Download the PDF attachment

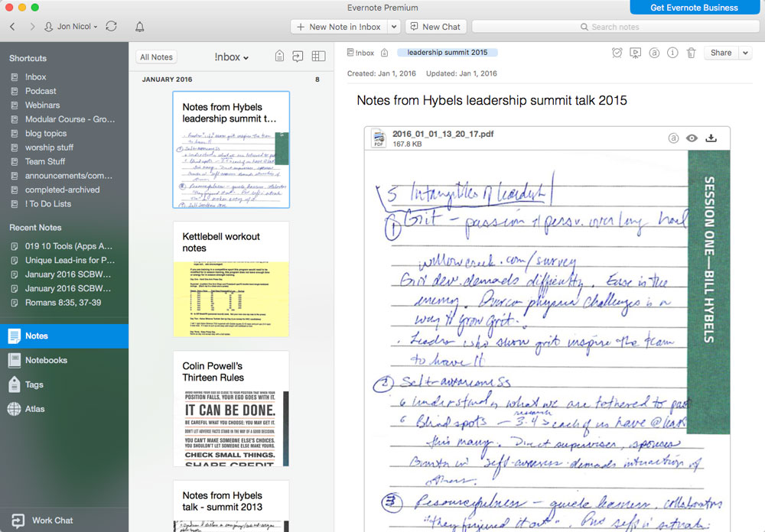coord(711,138)
